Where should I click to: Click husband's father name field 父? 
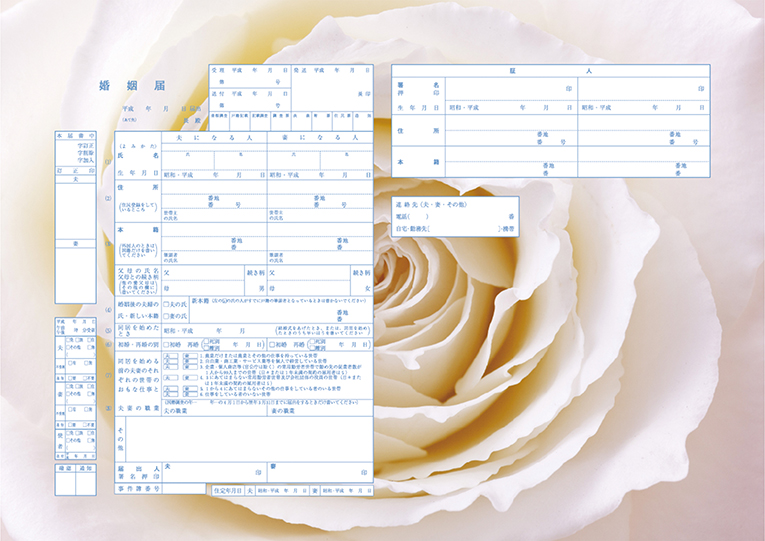click(203, 273)
